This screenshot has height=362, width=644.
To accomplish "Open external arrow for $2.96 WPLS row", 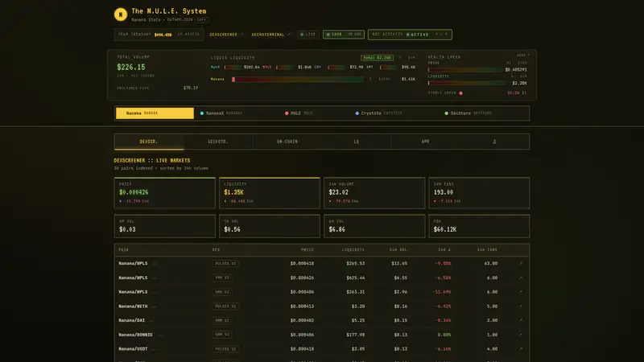I will (x=521, y=292).
